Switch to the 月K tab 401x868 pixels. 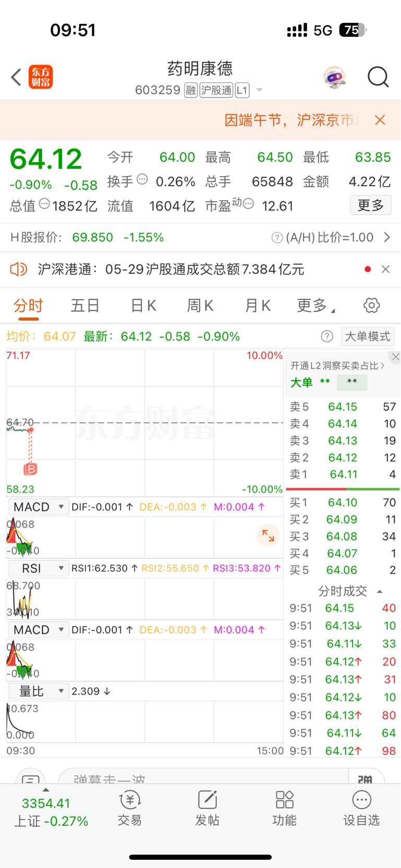click(258, 305)
